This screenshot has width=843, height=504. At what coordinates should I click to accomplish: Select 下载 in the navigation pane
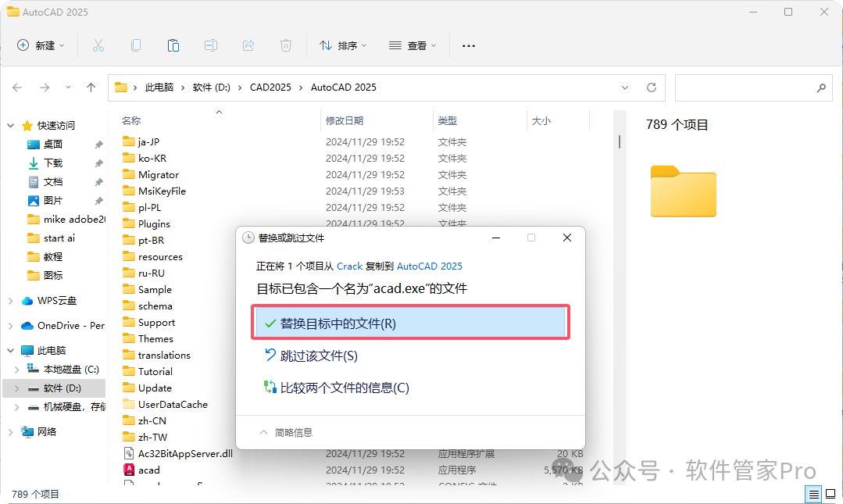52,163
